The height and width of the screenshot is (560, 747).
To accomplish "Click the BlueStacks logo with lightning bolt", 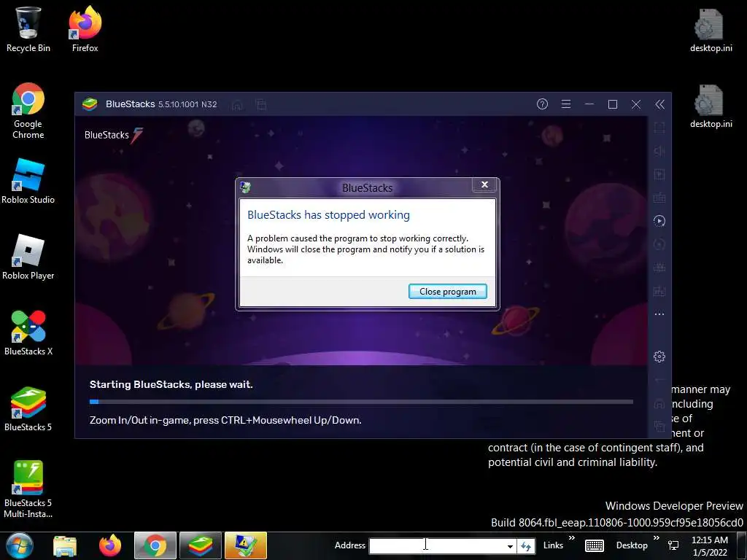I will [x=113, y=135].
